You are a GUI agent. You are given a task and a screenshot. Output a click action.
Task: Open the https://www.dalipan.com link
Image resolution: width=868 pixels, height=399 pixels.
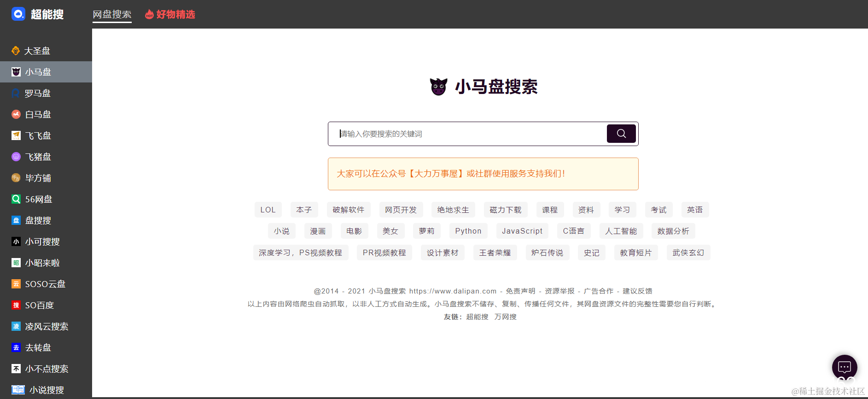pos(453,291)
